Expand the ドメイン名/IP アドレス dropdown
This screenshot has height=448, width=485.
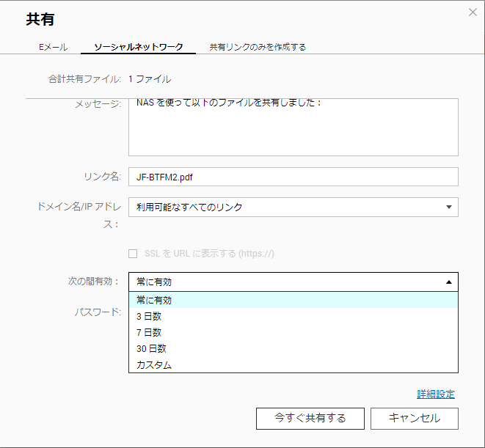click(x=293, y=208)
